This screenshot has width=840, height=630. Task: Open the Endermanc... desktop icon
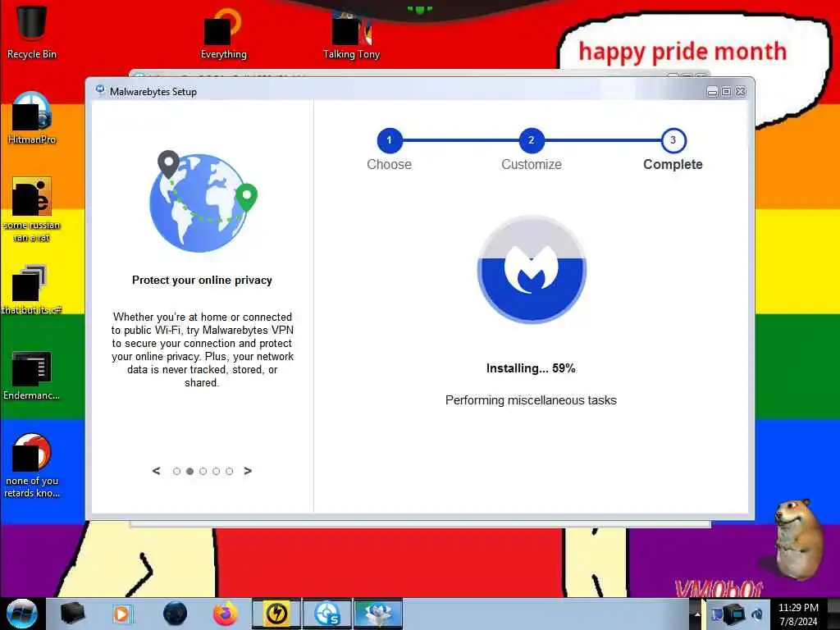31,375
